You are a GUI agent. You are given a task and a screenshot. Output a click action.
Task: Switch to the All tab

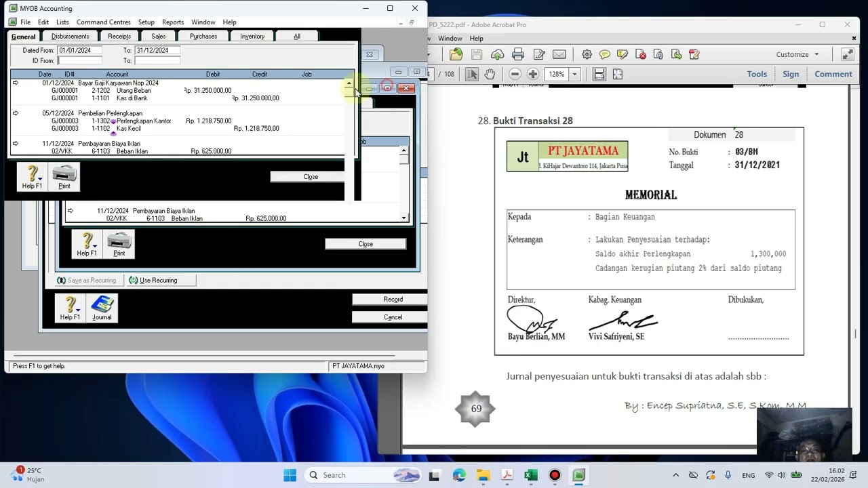297,36
